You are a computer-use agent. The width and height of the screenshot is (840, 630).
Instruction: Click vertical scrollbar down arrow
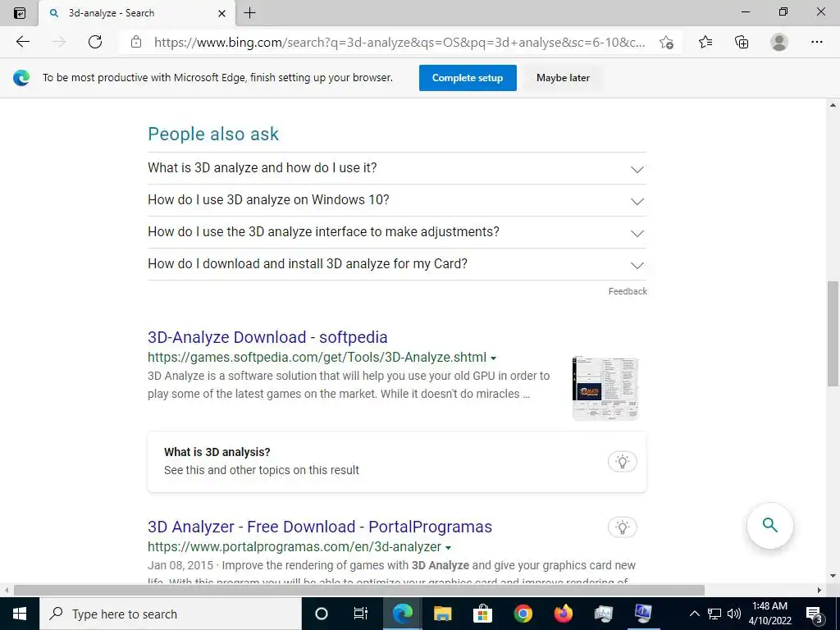click(833, 577)
